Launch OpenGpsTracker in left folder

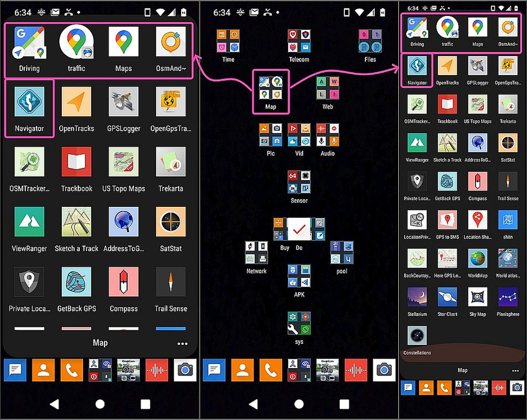click(171, 102)
